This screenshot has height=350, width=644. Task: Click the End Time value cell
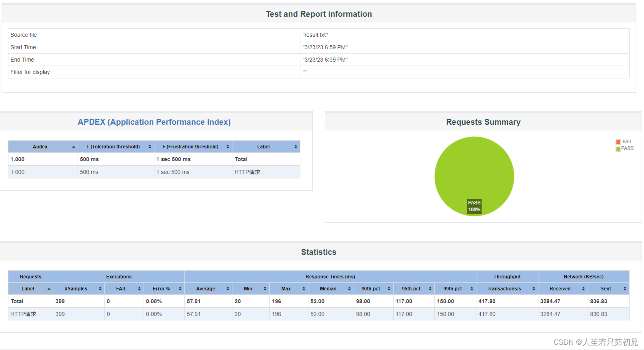(x=464, y=60)
